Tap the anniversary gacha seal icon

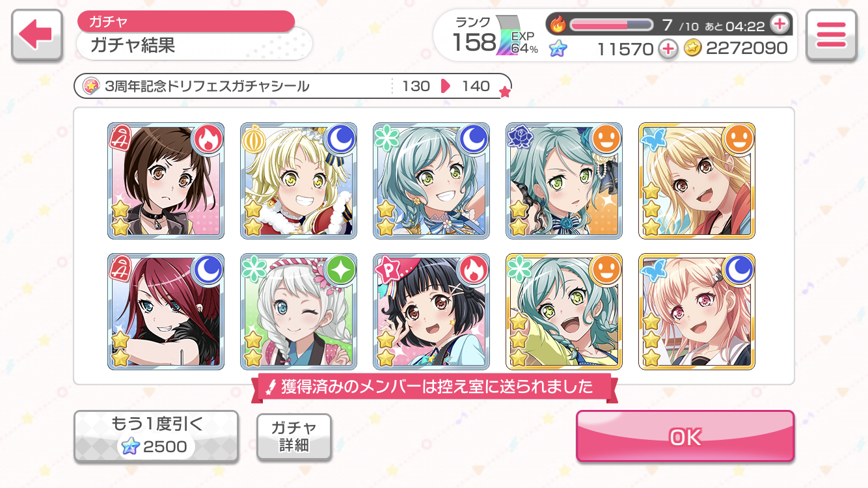pos(92,86)
